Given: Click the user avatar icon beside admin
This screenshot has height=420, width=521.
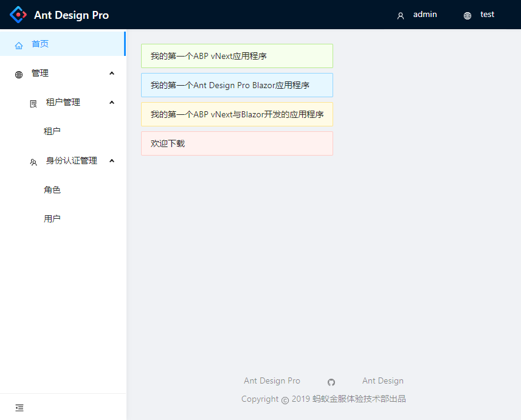Looking at the screenshot, I should coord(400,15).
